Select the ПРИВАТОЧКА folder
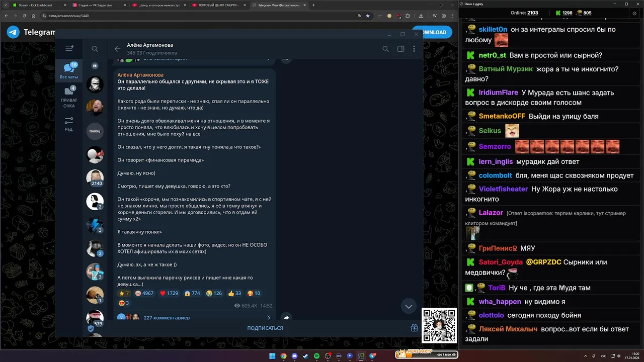Image resolution: width=644 pixels, height=362 pixels. 69,97
